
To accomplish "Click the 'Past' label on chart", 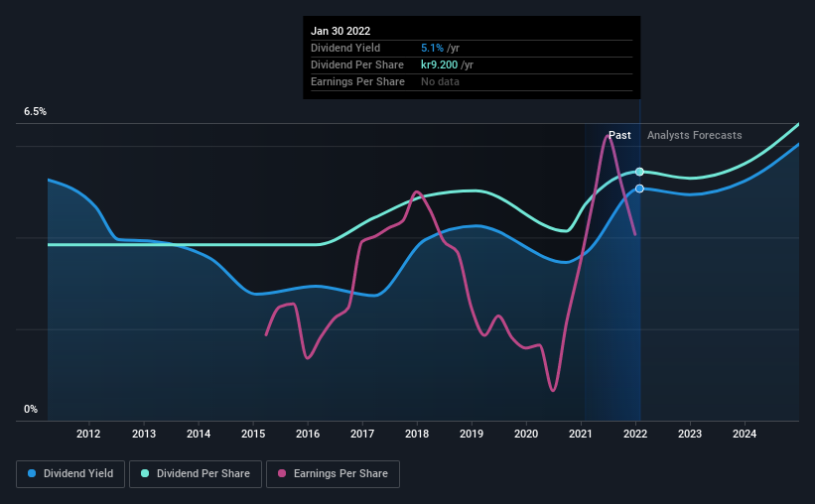I will tap(619, 135).
